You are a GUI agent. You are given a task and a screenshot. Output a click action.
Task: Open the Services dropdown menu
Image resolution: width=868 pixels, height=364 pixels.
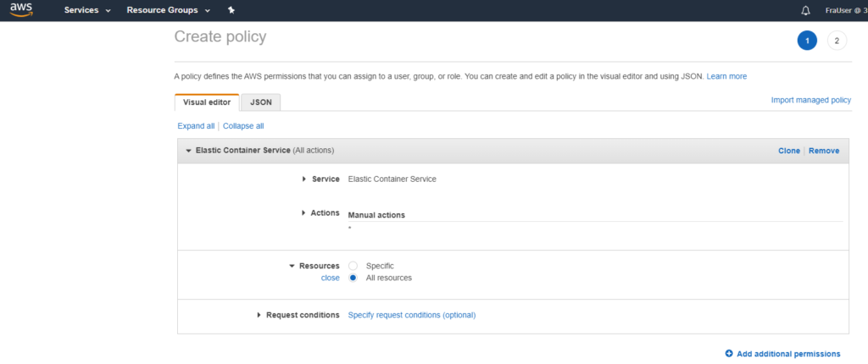(x=87, y=10)
